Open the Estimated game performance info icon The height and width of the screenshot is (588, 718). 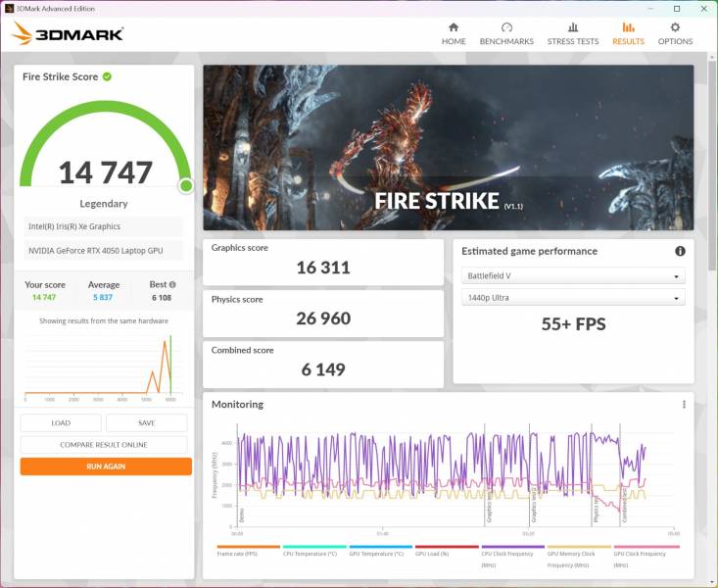[680, 251]
